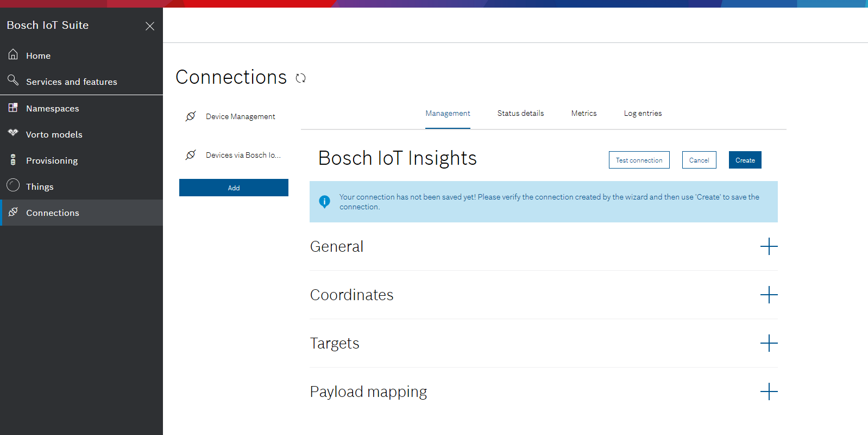Click the info icon in the notification banner
868x435 pixels.
324,202
